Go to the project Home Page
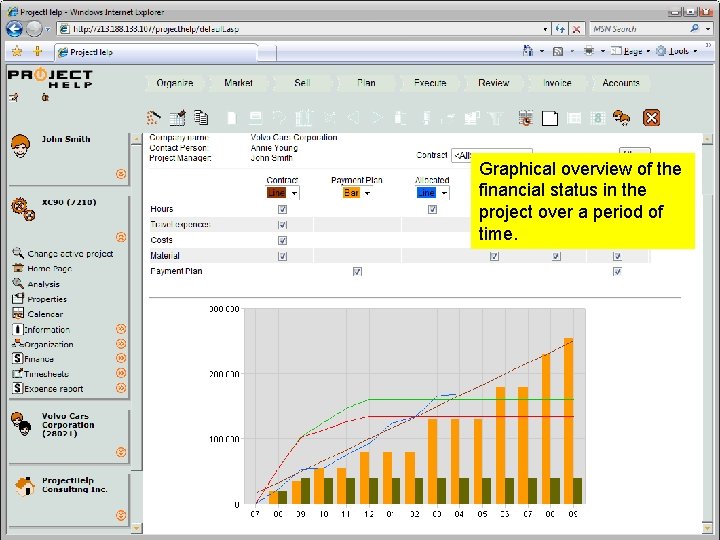 coord(49,269)
